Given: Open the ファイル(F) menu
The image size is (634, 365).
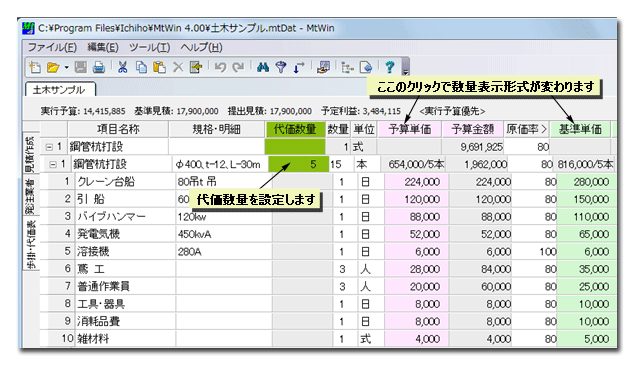Looking at the screenshot, I should pyautogui.click(x=52, y=47).
